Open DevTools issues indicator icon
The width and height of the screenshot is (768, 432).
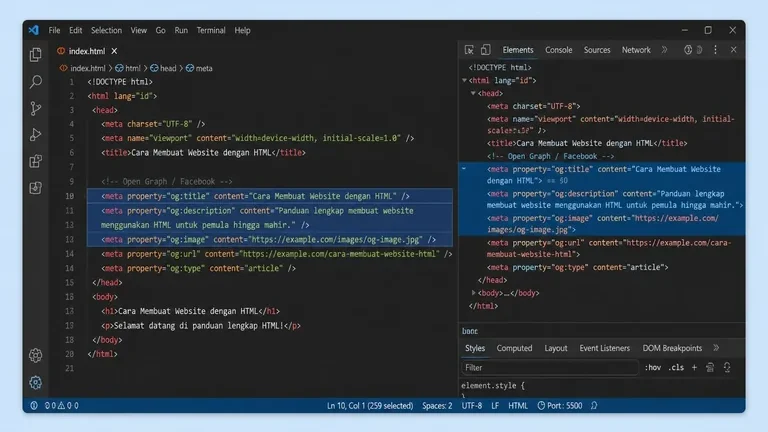point(688,50)
